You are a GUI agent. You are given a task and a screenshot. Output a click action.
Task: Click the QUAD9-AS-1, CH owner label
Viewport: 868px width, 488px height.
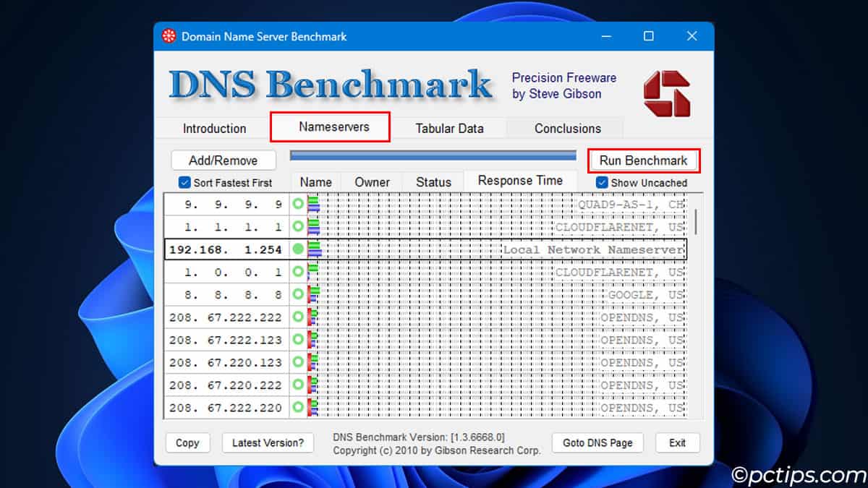(630, 205)
